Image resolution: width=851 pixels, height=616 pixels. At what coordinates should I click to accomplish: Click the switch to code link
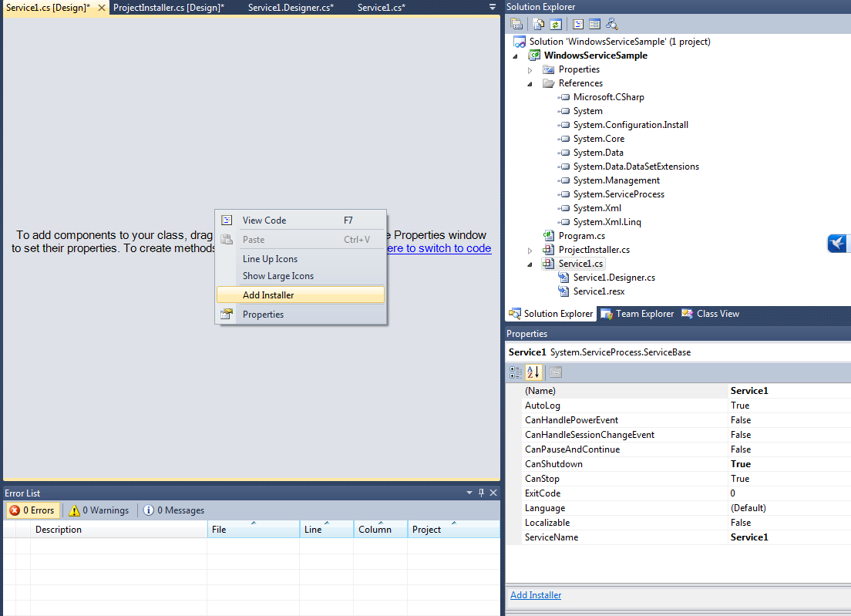click(439, 248)
